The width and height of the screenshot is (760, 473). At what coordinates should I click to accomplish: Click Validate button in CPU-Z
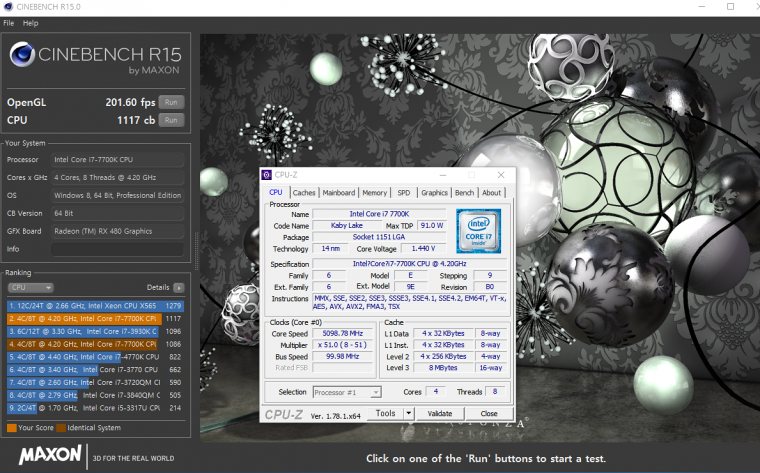(440, 413)
